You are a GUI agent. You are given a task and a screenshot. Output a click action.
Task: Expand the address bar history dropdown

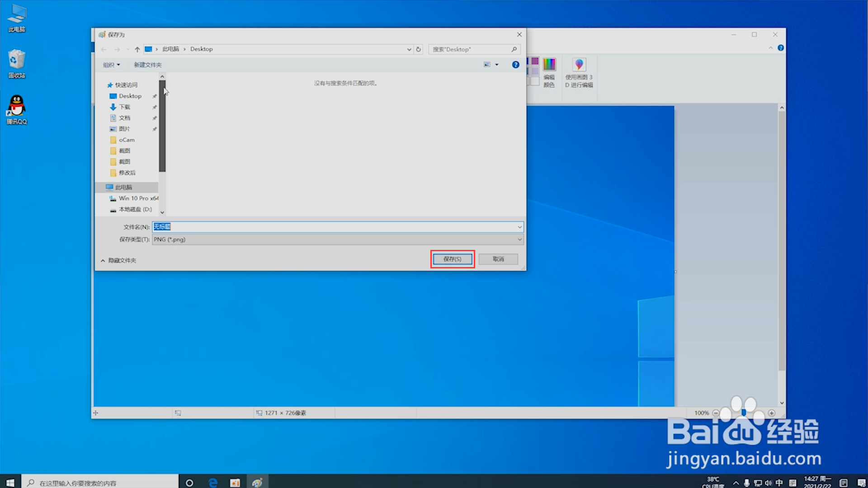click(409, 49)
